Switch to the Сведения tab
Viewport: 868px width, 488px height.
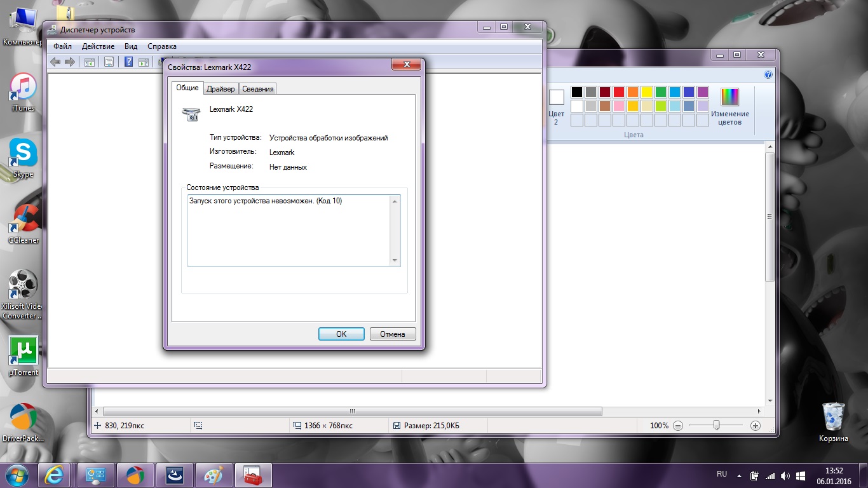[258, 89]
